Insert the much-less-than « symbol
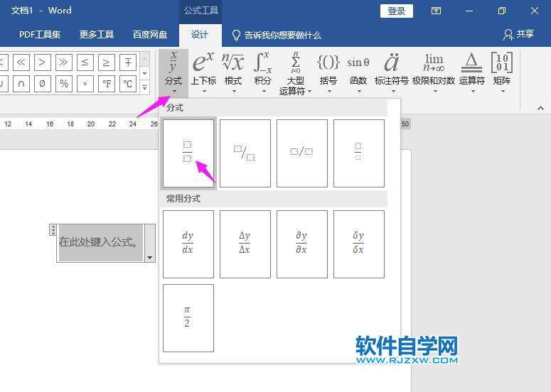Image resolution: width=551 pixels, height=392 pixels. [21, 62]
